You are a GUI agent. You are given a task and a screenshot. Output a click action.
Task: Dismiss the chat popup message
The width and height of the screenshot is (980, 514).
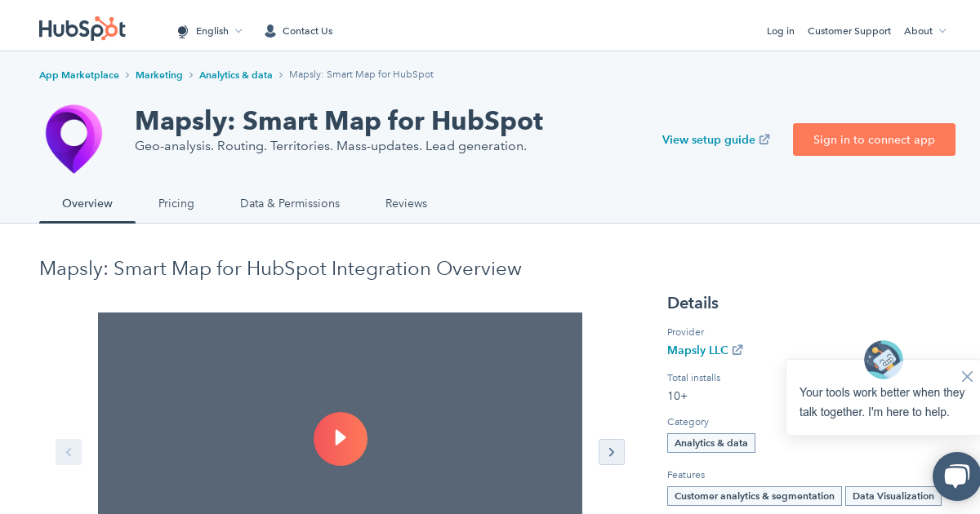(x=967, y=376)
